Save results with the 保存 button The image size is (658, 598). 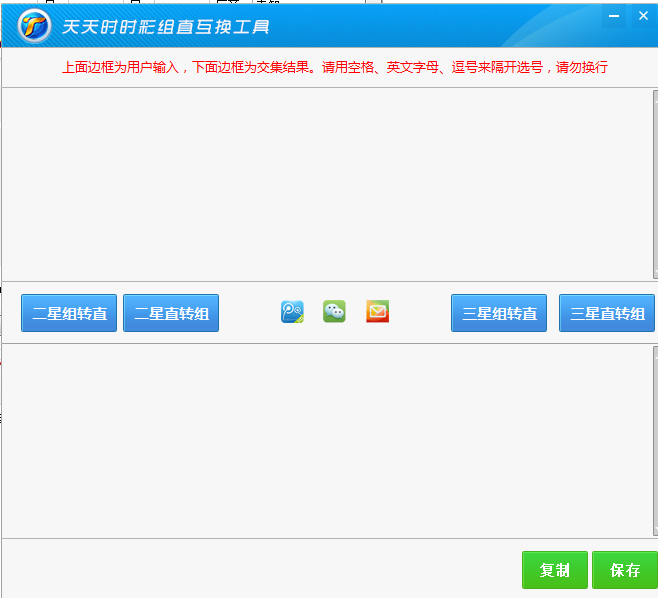tap(625, 570)
